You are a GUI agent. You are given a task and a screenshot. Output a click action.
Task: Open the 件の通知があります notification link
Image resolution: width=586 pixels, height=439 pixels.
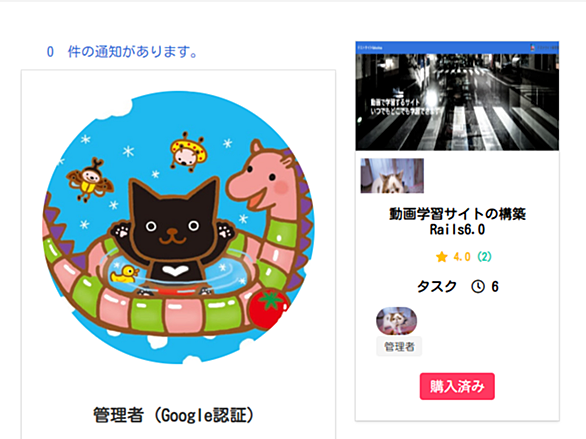coord(133,52)
